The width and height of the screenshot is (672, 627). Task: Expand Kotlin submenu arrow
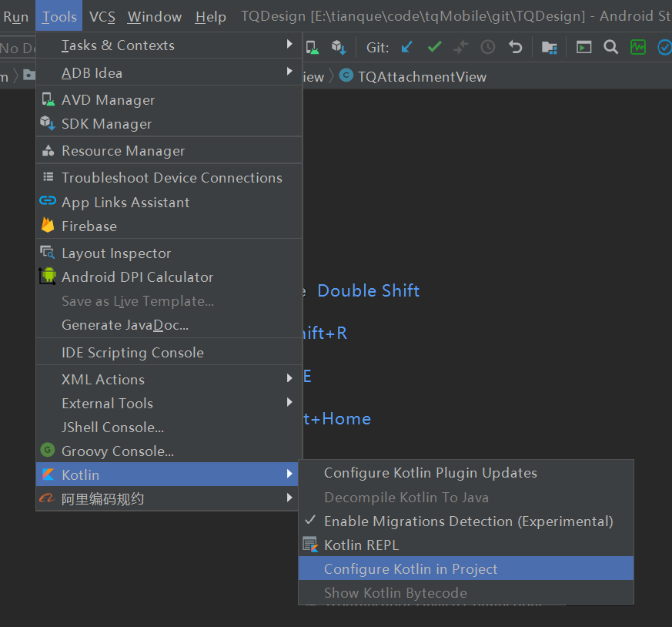pyautogui.click(x=289, y=474)
